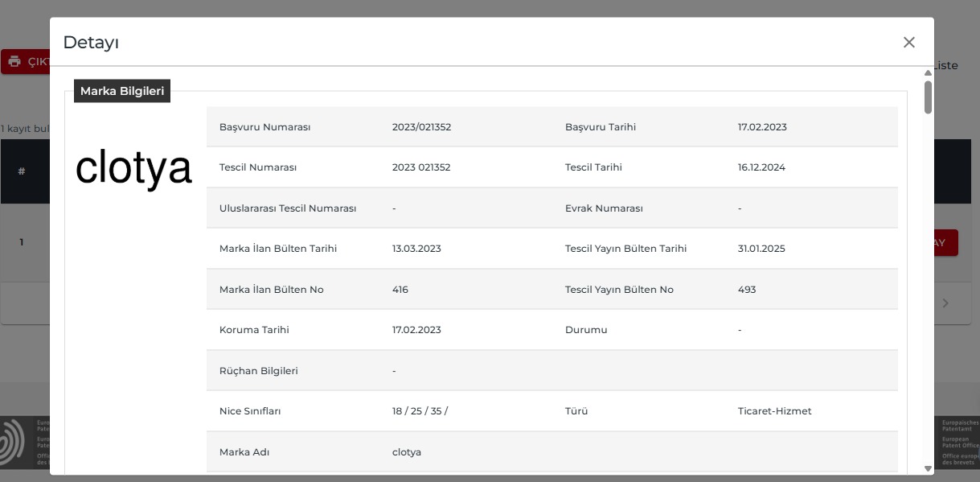This screenshot has width=980, height=482.
Task: Click the next page chevron behind the dialog
Action: (x=945, y=303)
